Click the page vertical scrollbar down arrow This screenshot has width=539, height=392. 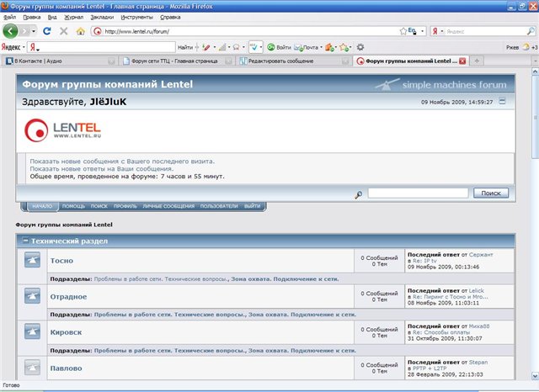point(535,376)
